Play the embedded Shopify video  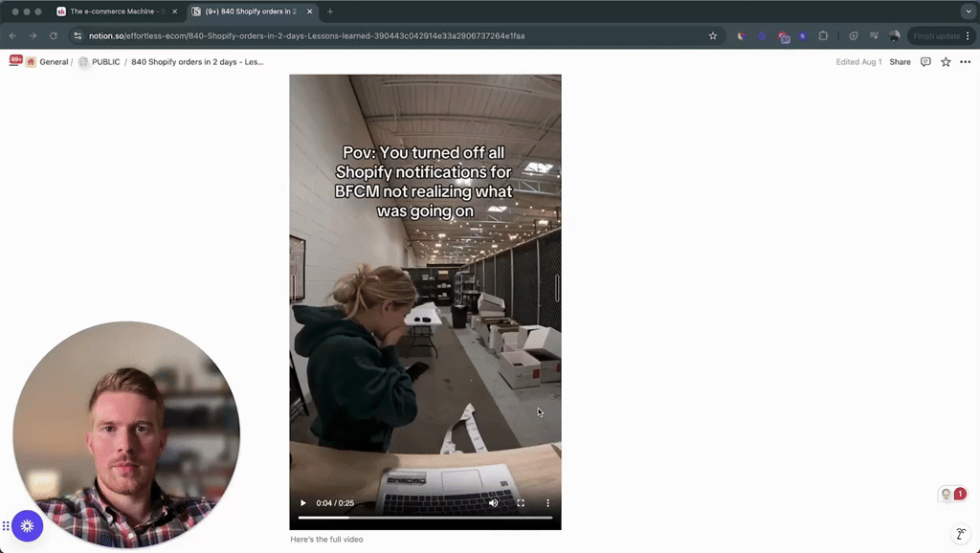(303, 503)
